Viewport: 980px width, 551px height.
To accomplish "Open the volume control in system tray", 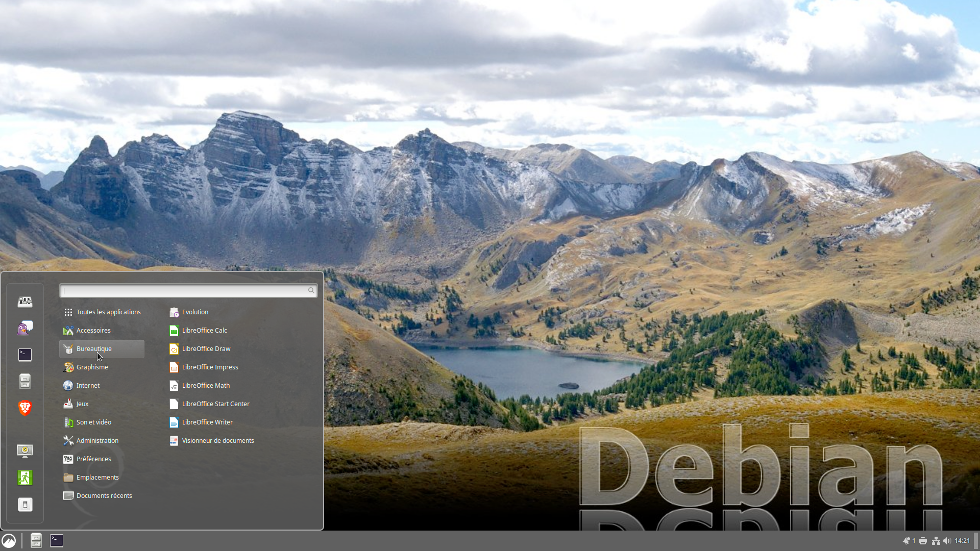I will pos(947,541).
